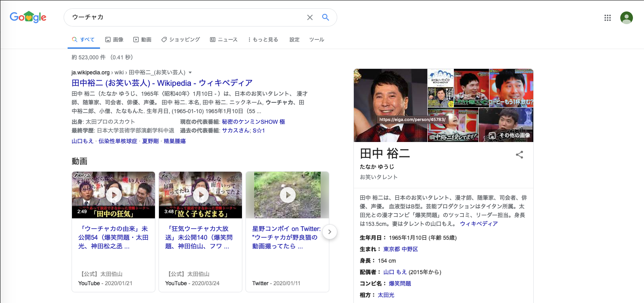Click the お笑いタレント subtitle
Image resolution: width=644 pixels, height=303 pixels.
click(x=379, y=177)
